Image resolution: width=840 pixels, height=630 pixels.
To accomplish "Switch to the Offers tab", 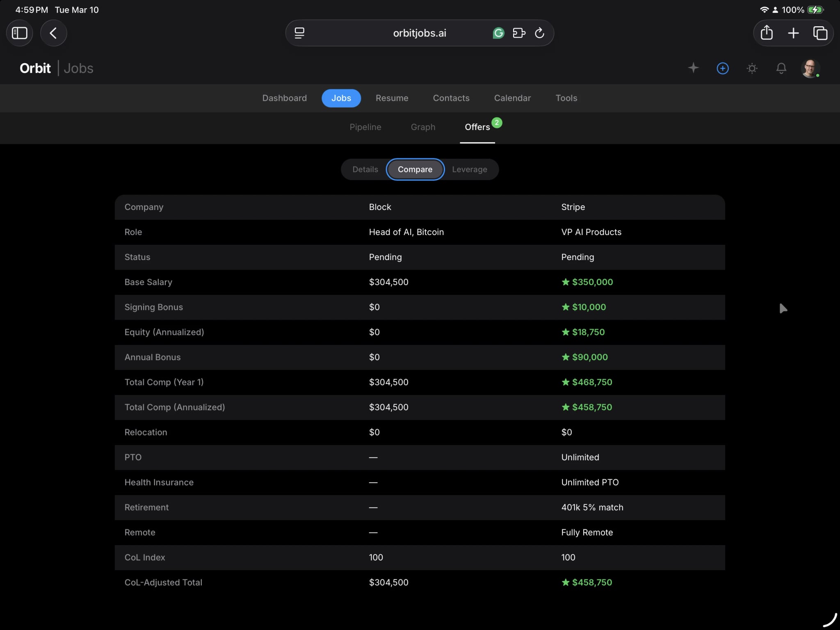I will click(x=477, y=127).
